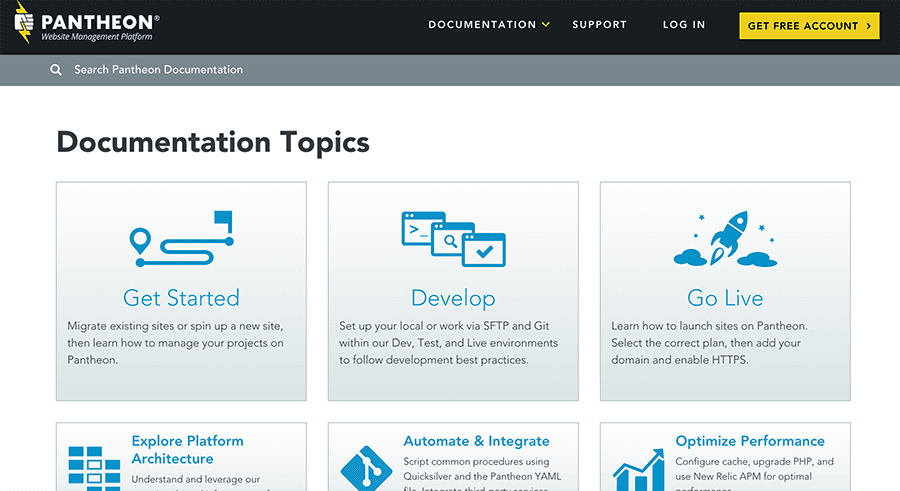The width and height of the screenshot is (900, 491).
Task: Click the Get Started route map icon
Action: (181, 238)
